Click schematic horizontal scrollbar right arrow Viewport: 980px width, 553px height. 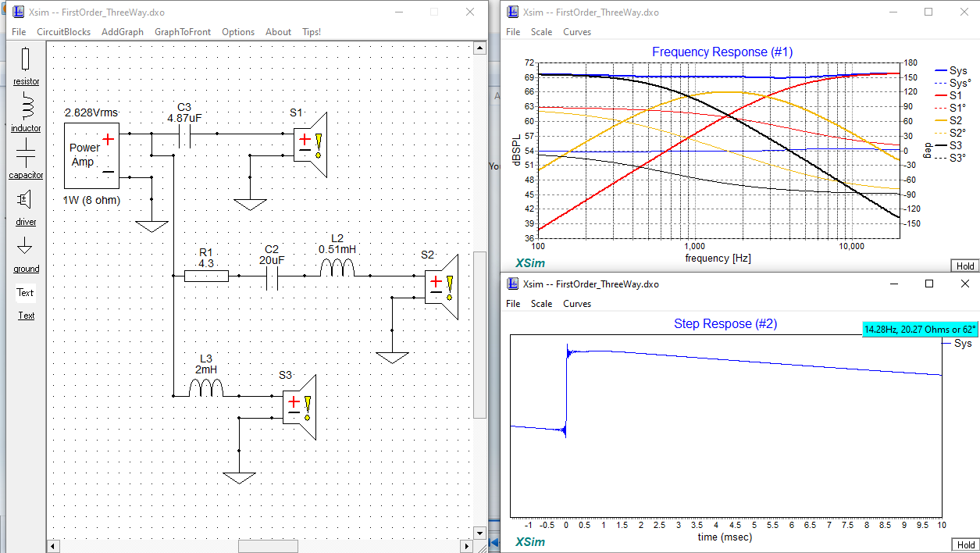(x=467, y=546)
